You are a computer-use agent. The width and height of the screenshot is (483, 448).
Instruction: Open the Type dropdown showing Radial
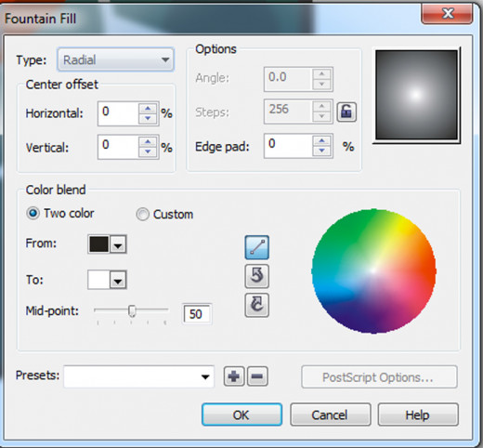(115, 59)
